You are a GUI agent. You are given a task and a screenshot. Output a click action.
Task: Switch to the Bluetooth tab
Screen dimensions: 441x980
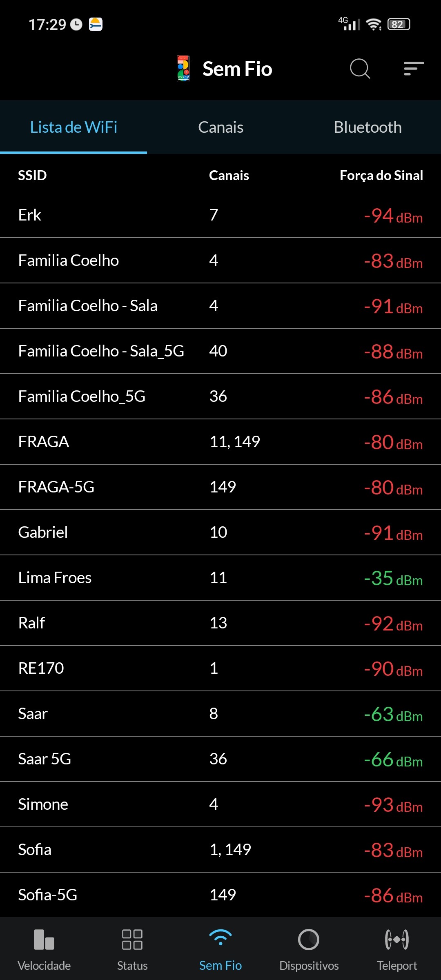pyautogui.click(x=367, y=127)
